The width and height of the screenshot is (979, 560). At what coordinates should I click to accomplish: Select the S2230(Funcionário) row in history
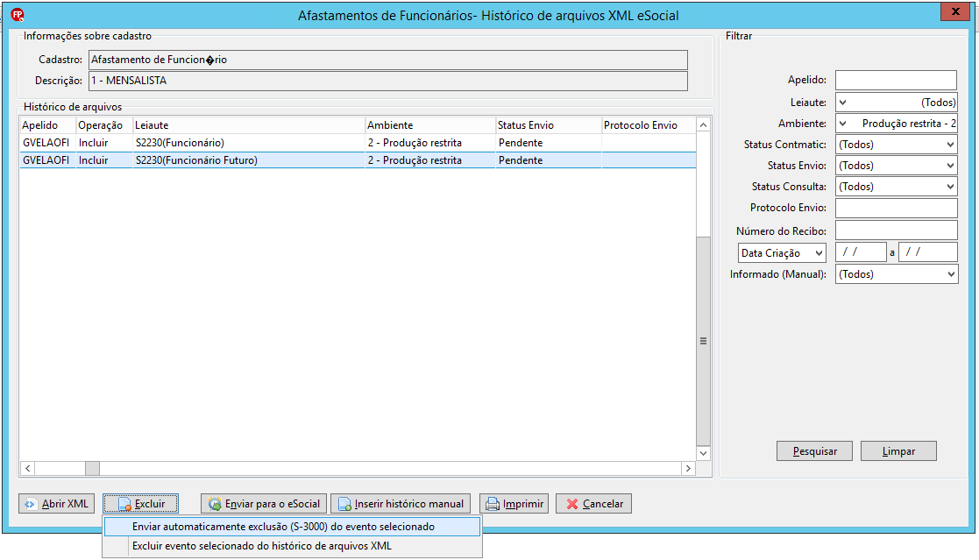(x=358, y=143)
